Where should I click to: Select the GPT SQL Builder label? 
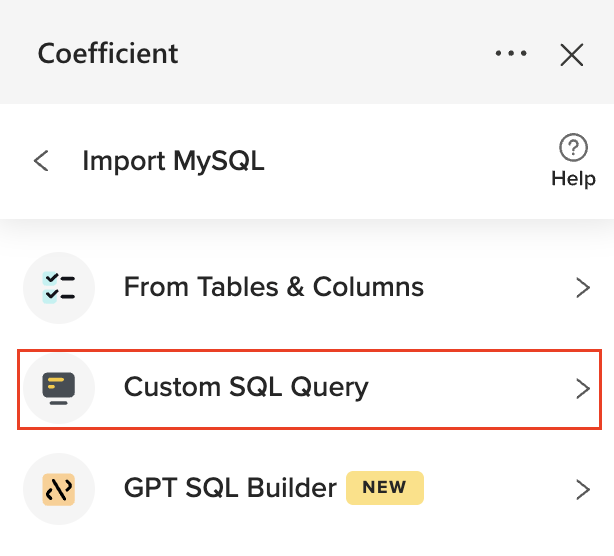tap(230, 489)
